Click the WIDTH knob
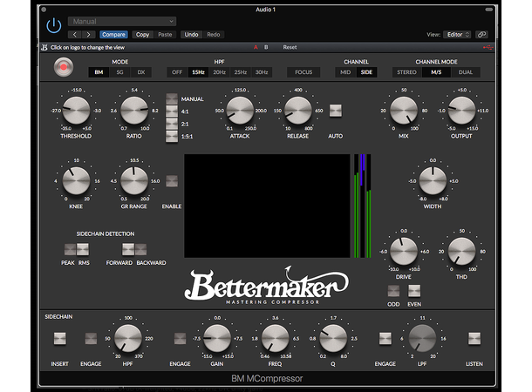532x392 pixels. 433,181
